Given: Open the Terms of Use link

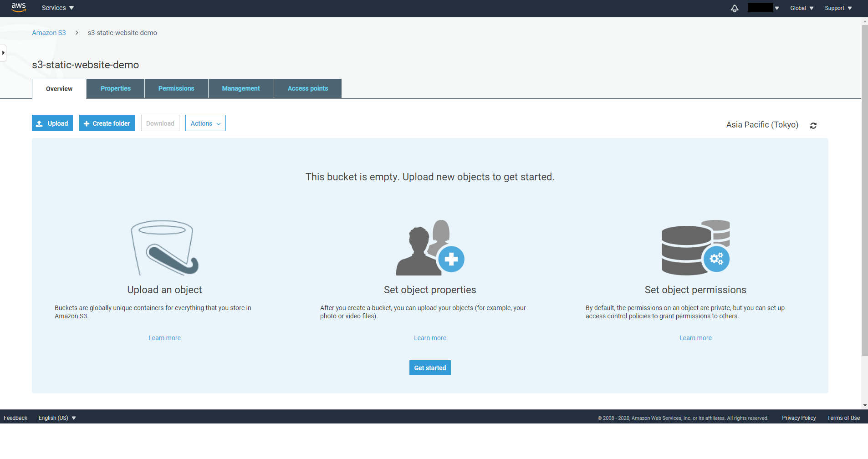Looking at the screenshot, I should pos(843,418).
